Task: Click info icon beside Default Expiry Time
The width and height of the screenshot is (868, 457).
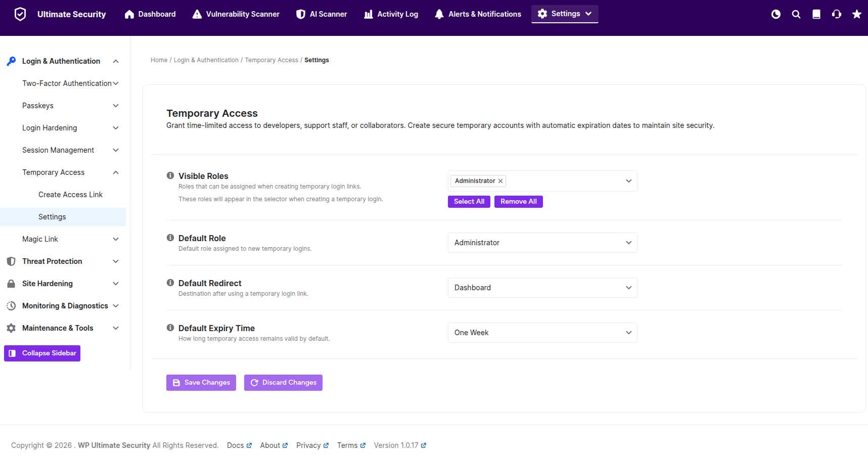Action: coord(170,328)
